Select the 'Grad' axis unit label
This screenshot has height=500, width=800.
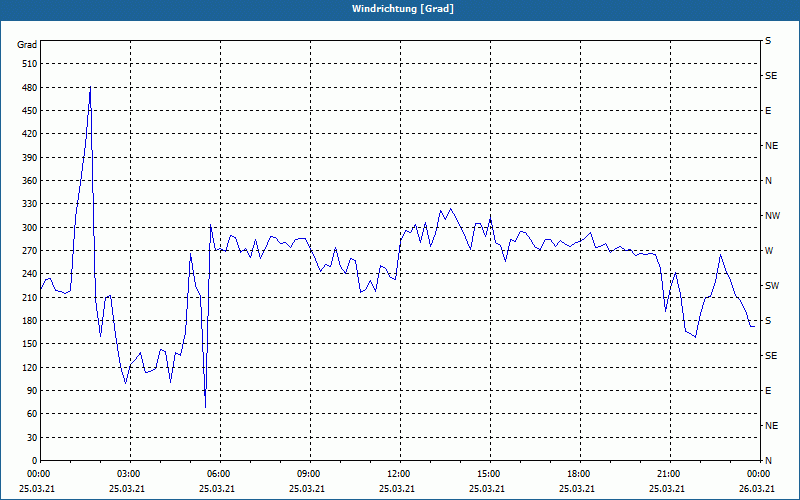(x=27, y=45)
